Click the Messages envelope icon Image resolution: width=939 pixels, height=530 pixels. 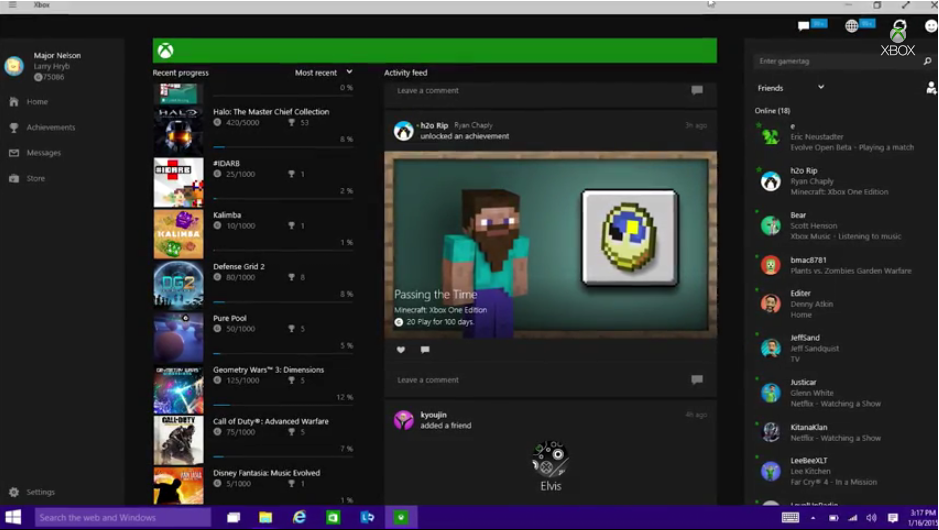click(x=14, y=153)
